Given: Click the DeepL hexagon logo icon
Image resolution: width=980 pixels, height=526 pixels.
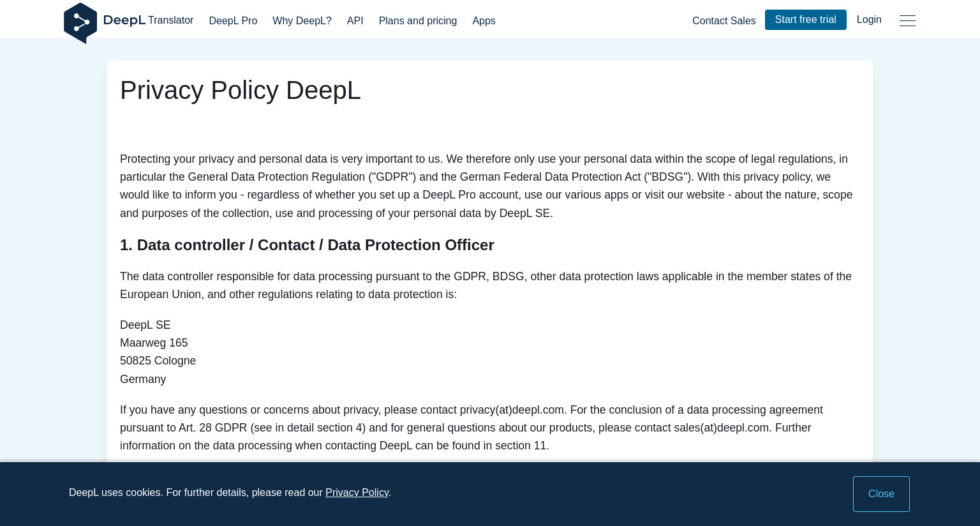Looking at the screenshot, I should click(80, 23).
